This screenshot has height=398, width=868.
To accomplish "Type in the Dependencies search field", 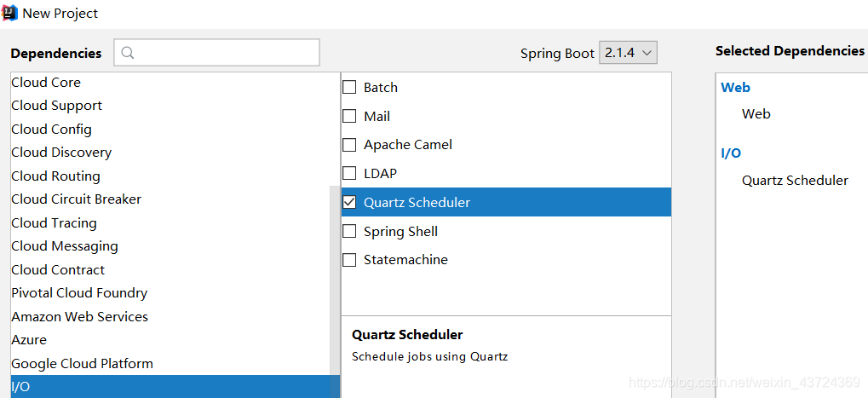I will tap(226, 53).
